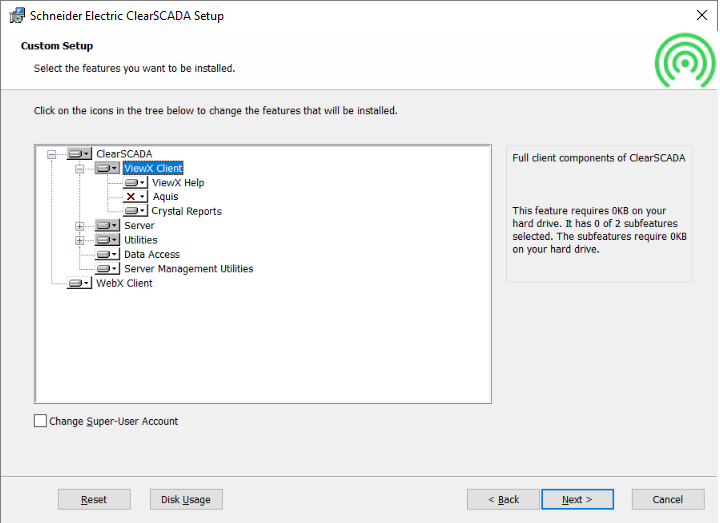Expand the Server tree node
The image size is (720, 523).
(x=80, y=226)
